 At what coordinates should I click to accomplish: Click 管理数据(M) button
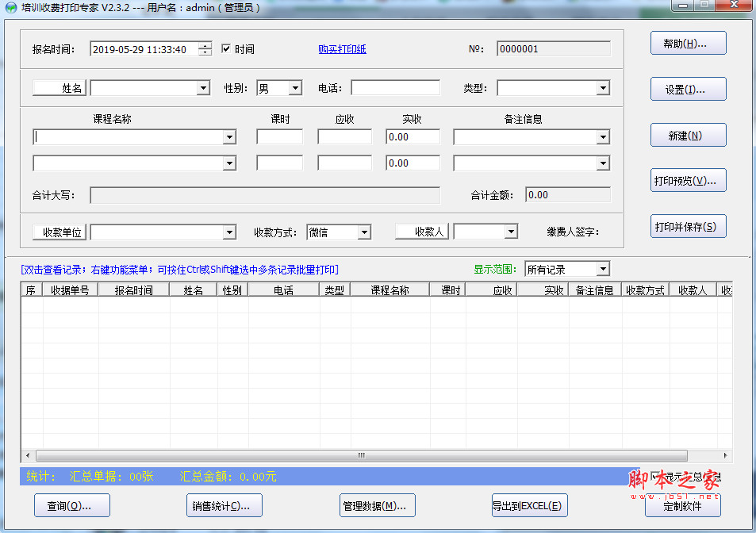(377, 505)
